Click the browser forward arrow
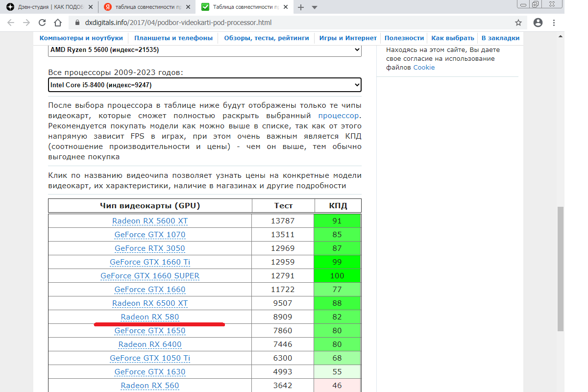This screenshot has width=588, height=392. 26,23
